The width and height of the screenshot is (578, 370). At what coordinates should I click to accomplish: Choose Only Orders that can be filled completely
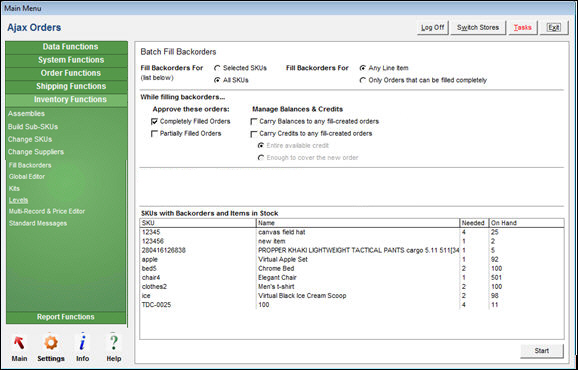point(363,80)
